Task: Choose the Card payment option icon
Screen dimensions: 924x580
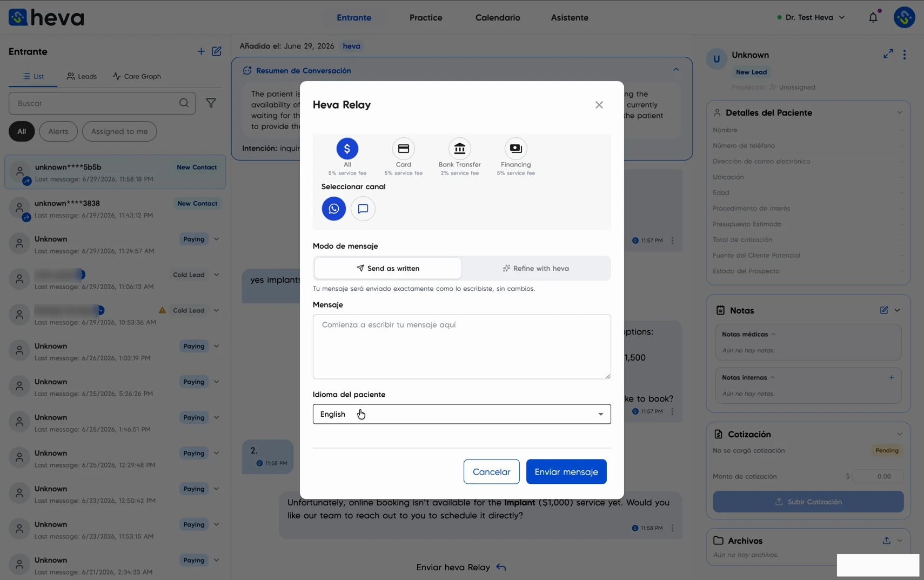Action: [404, 149]
